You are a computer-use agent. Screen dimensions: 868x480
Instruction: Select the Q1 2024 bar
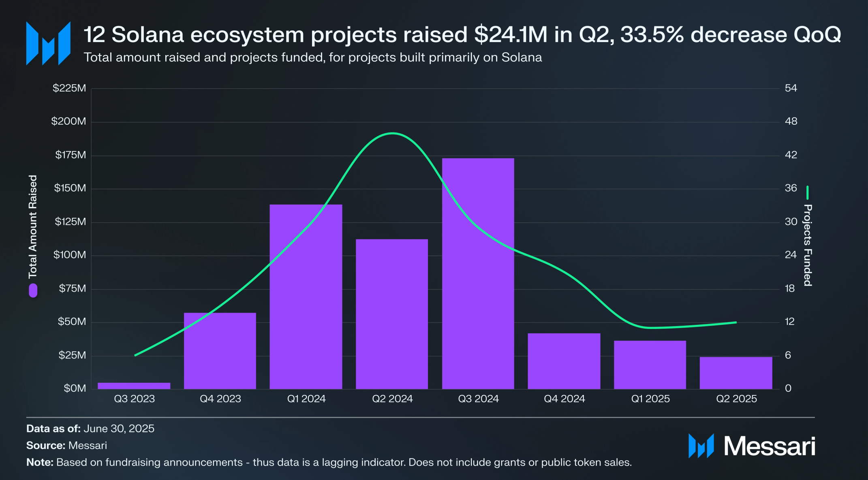click(306, 297)
